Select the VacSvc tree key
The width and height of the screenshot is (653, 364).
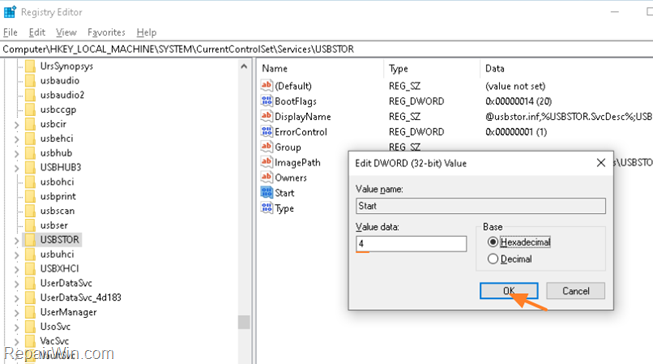coord(54,341)
